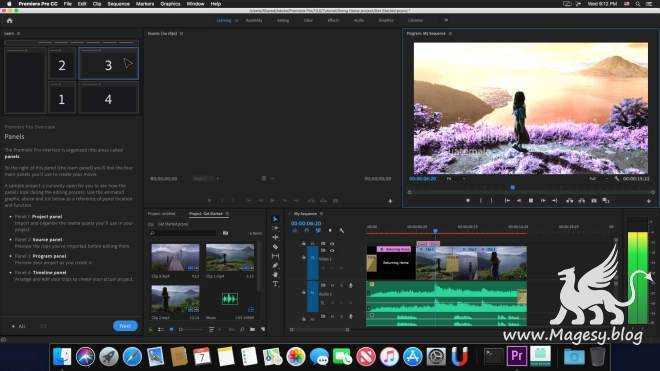Click the Home icon at top left

click(10, 21)
